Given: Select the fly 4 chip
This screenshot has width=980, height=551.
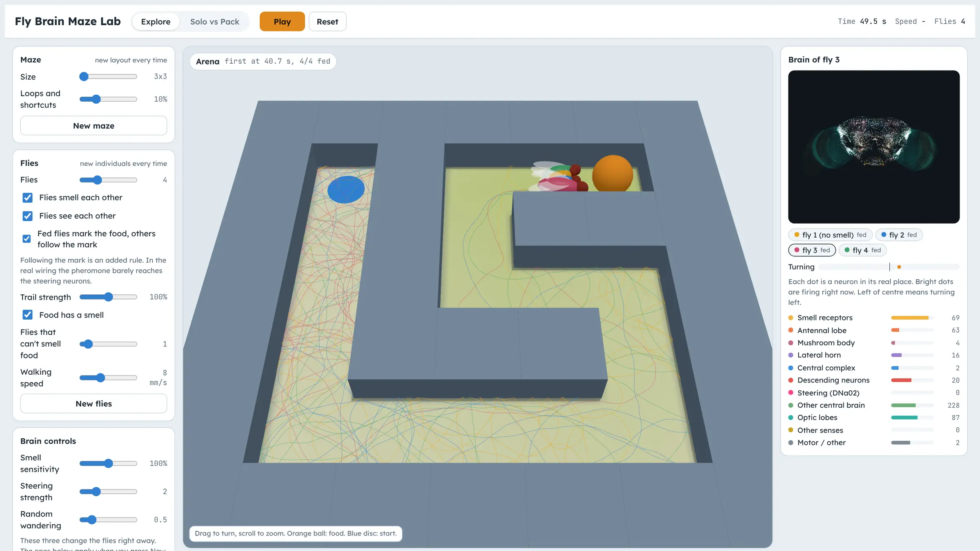Looking at the screenshot, I should pyautogui.click(x=862, y=250).
